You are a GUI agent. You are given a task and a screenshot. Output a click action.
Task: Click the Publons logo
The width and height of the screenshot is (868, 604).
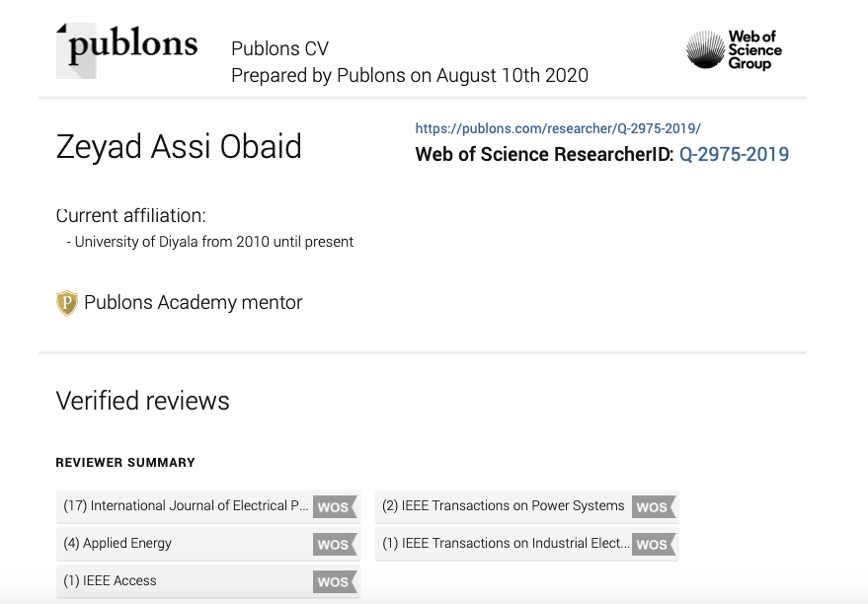pyautogui.click(x=126, y=50)
